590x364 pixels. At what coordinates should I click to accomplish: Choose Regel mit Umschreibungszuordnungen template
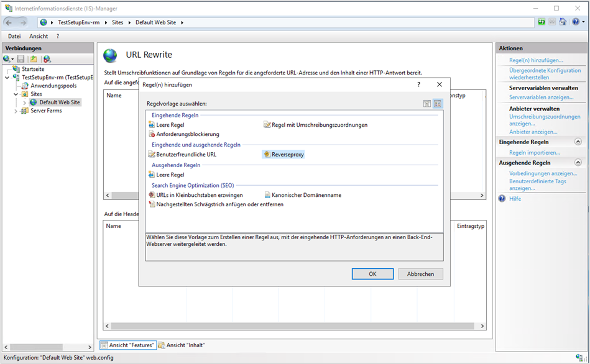[319, 125]
